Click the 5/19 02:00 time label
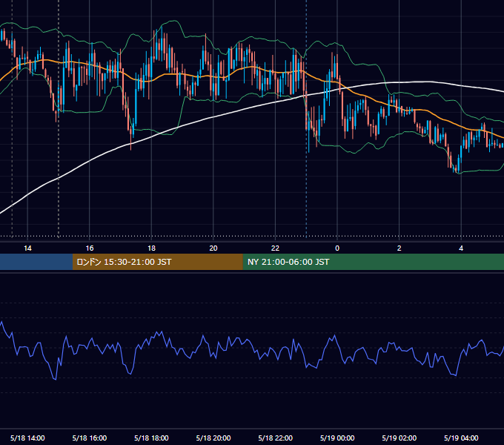504x445 pixels. pyautogui.click(x=399, y=438)
